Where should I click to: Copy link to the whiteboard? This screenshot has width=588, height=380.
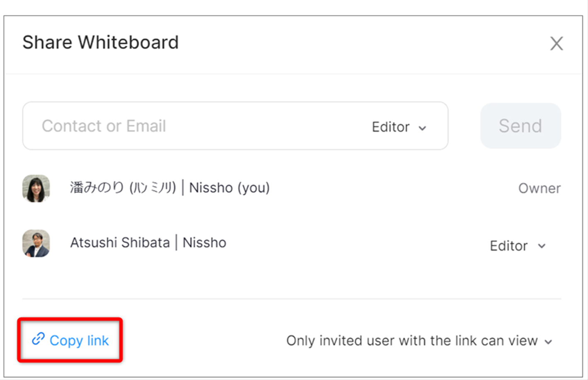70,340
